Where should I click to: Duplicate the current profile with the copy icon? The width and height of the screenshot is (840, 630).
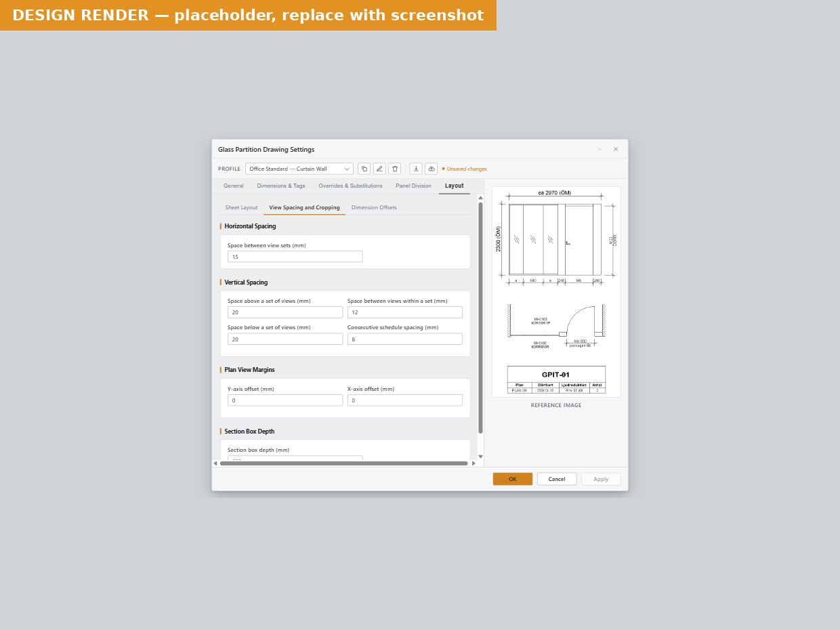364,169
